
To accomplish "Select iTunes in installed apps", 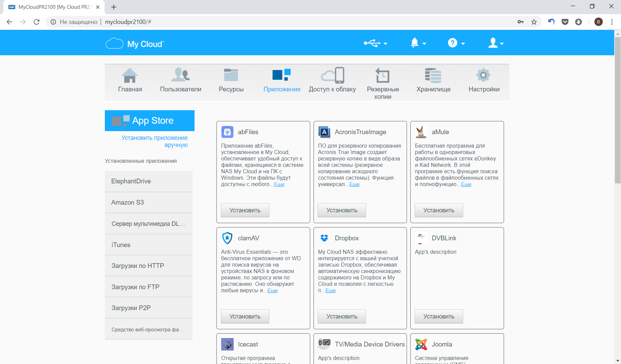I will tap(149, 245).
